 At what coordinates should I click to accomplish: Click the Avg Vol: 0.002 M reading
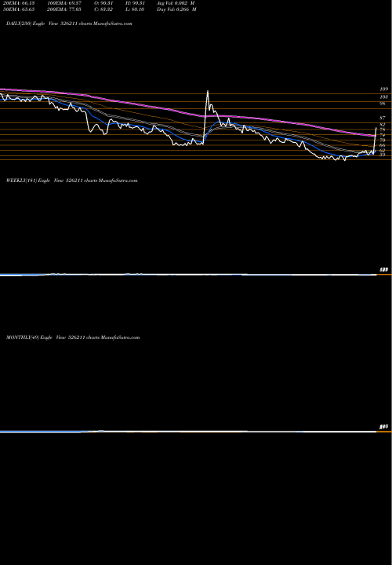[176, 3]
